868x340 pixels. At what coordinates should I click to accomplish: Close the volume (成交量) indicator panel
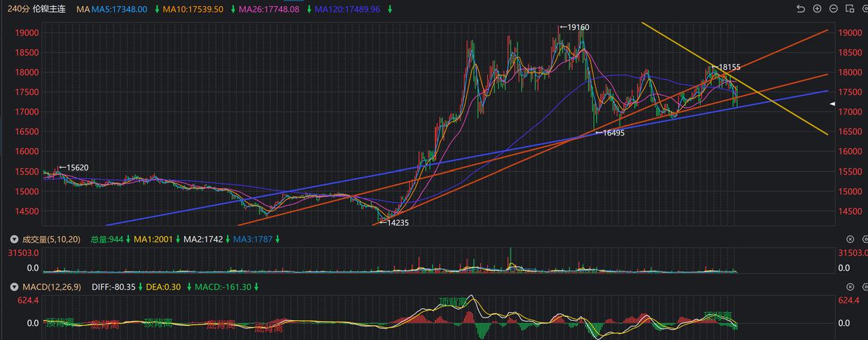click(x=850, y=239)
